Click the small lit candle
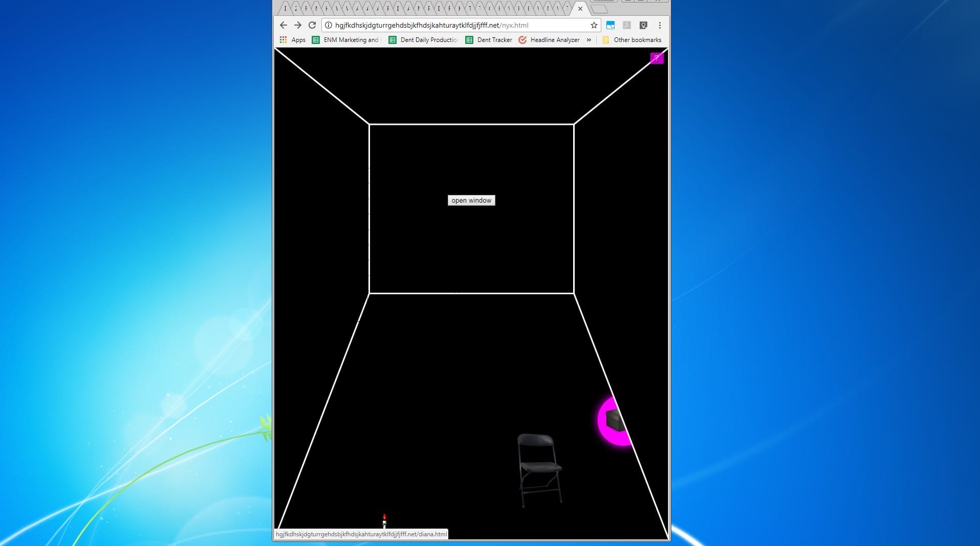980x546 pixels. pos(384,521)
